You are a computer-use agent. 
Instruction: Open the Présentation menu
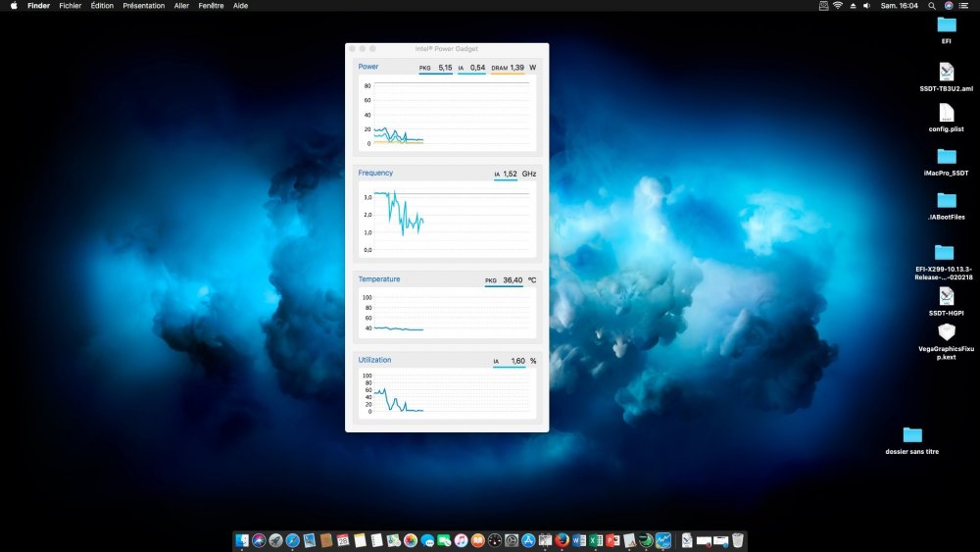pyautogui.click(x=144, y=6)
